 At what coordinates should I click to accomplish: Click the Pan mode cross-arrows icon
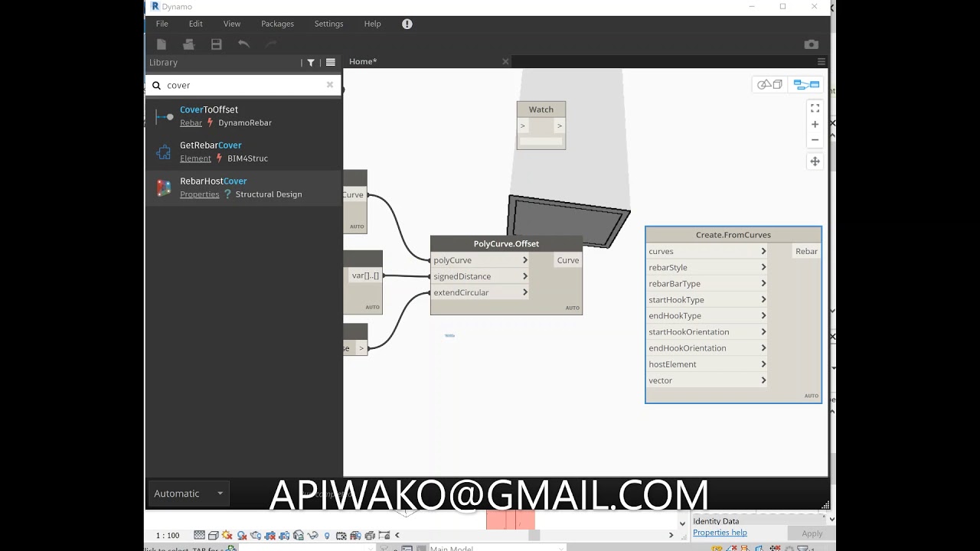pos(815,161)
